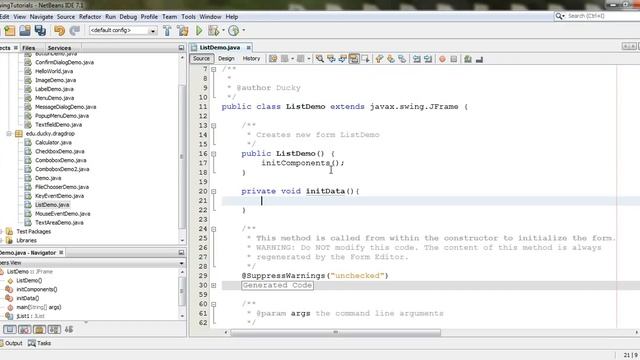The image size is (640, 360).
Task: Open the Window menu
Action: pyautogui.click(x=210, y=17)
